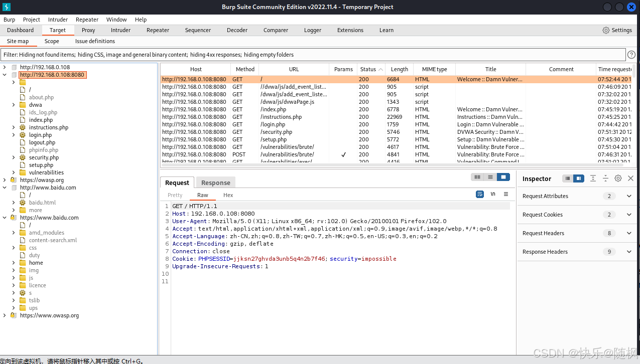This screenshot has height=364, width=640.
Task: Click the vulnerabilities folder icon
Action: [x=23, y=172]
